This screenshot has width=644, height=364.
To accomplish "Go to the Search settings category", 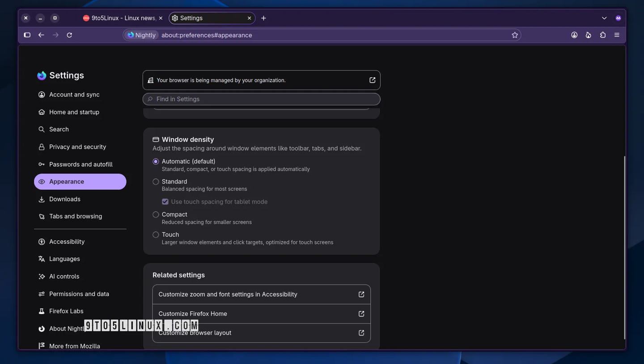I will point(80,130).
